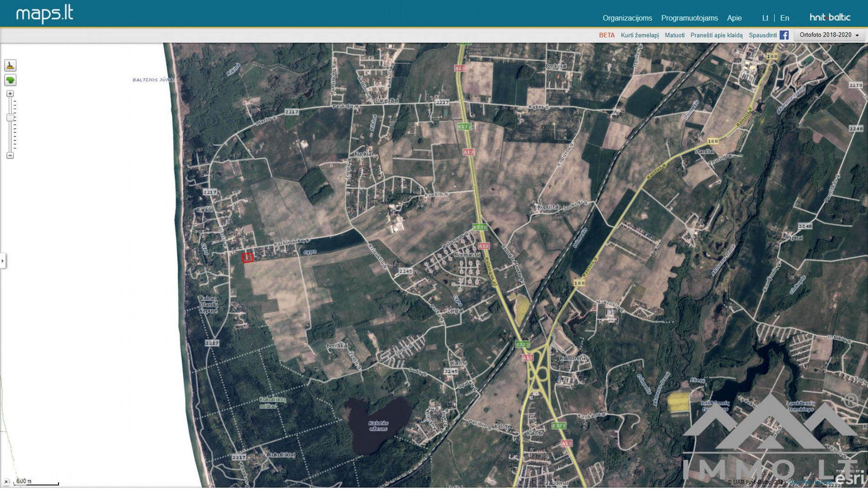The image size is (868, 489).
Task: Click the zoom level slider handle
Action: coord(10,118)
